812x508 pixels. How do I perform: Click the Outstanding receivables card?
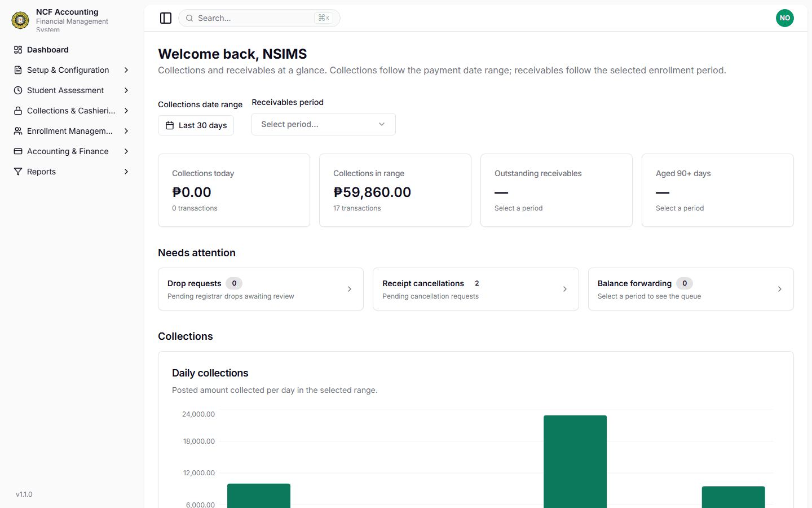point(557,190)
